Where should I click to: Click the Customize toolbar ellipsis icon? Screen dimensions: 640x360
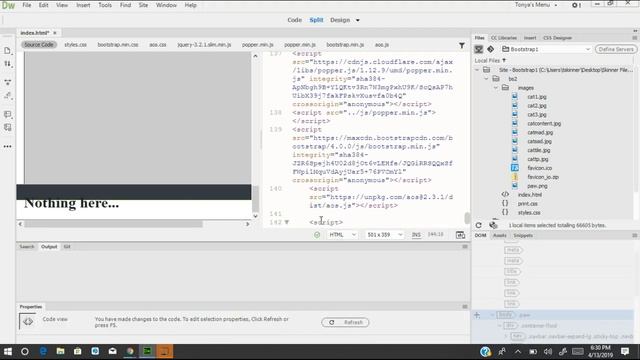(7, 146)
